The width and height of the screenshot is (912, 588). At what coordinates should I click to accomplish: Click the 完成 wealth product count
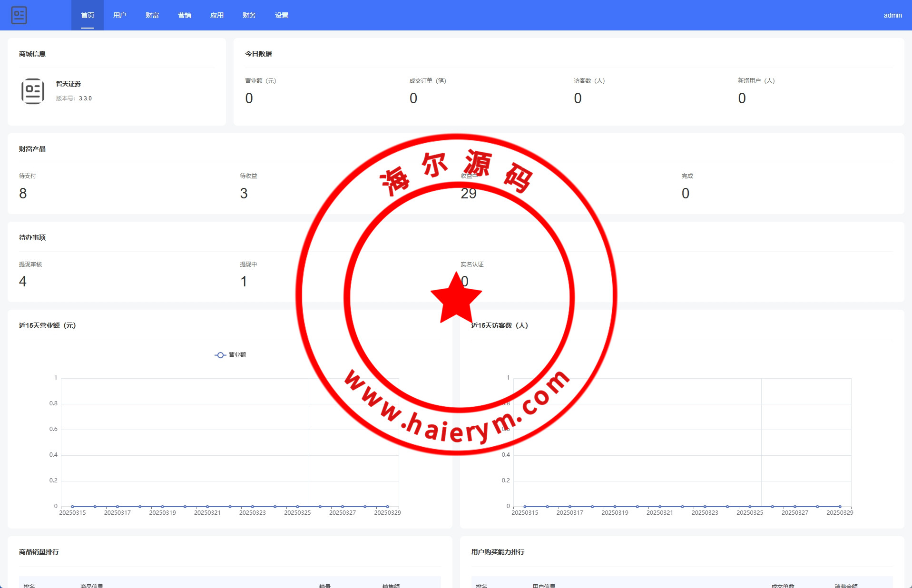pos(685,193)
